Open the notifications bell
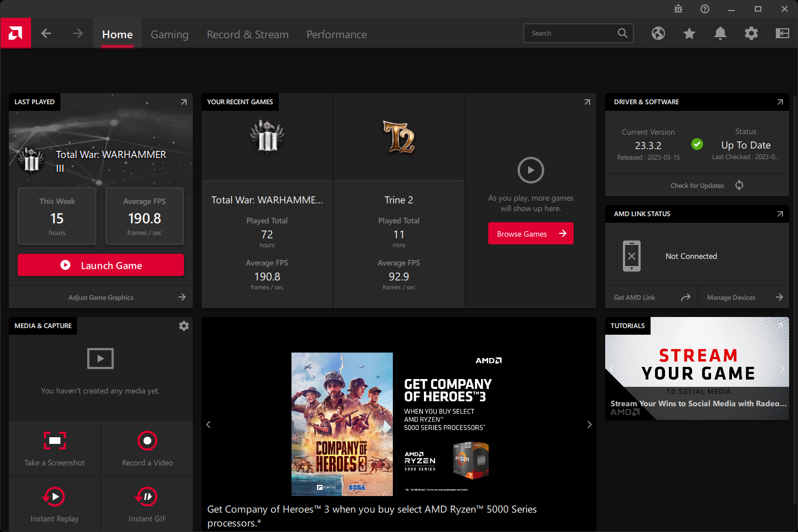 click(x=720, y=33)
